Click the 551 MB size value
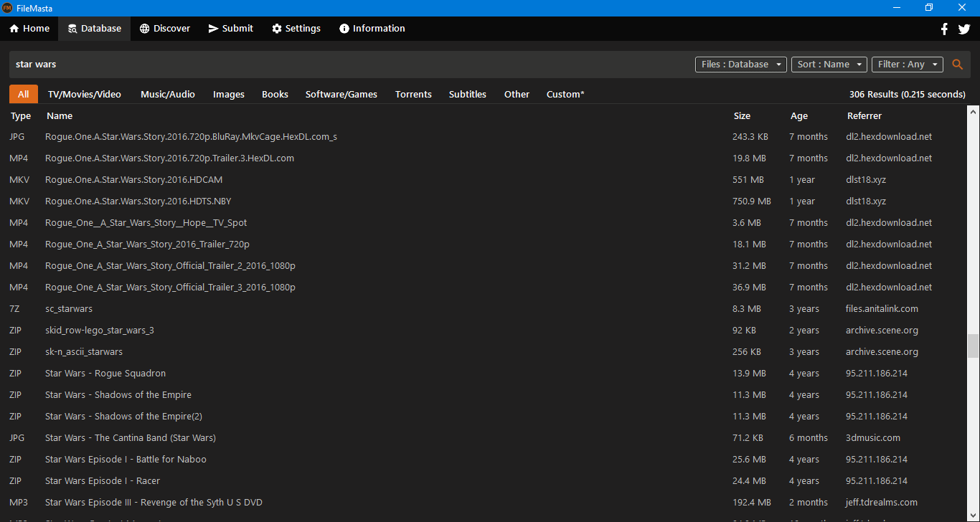 748,180
